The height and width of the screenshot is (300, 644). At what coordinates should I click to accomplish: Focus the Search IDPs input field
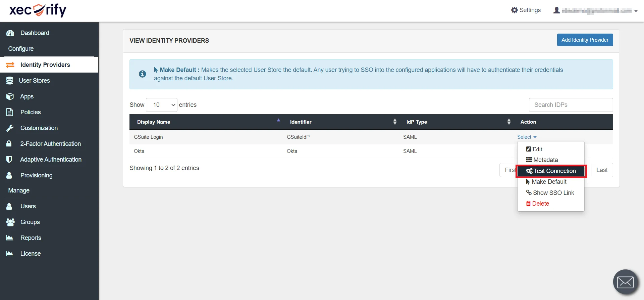click(x=571, y=105)
